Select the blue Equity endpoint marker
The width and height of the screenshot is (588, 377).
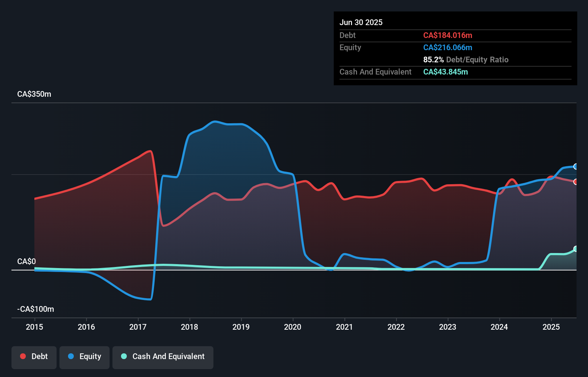(576, 166)
